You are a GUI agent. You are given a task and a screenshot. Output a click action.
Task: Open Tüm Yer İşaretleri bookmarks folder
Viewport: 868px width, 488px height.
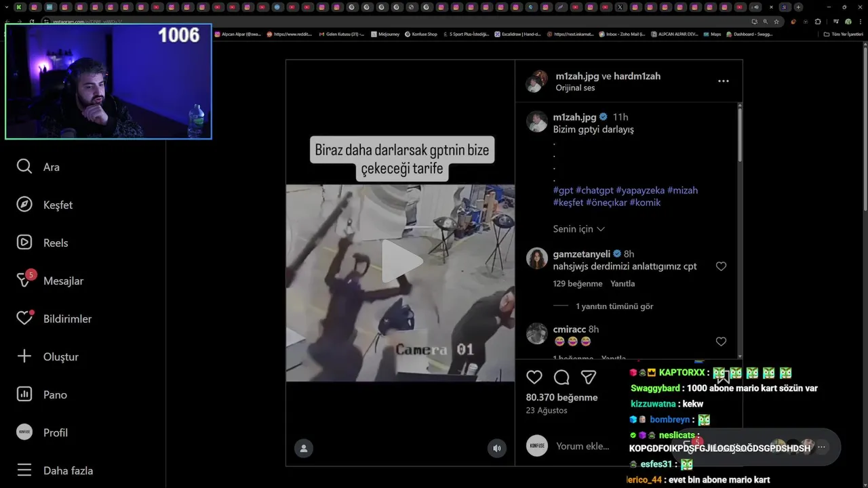tap(843, 34)
